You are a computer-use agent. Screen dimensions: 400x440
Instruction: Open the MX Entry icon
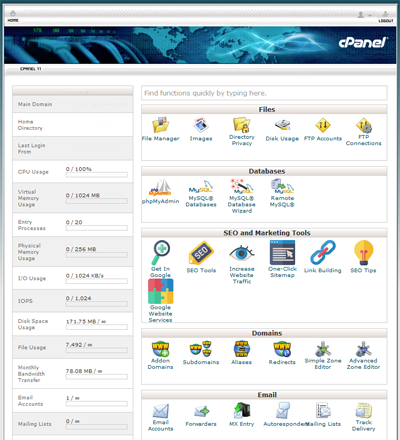242,410
